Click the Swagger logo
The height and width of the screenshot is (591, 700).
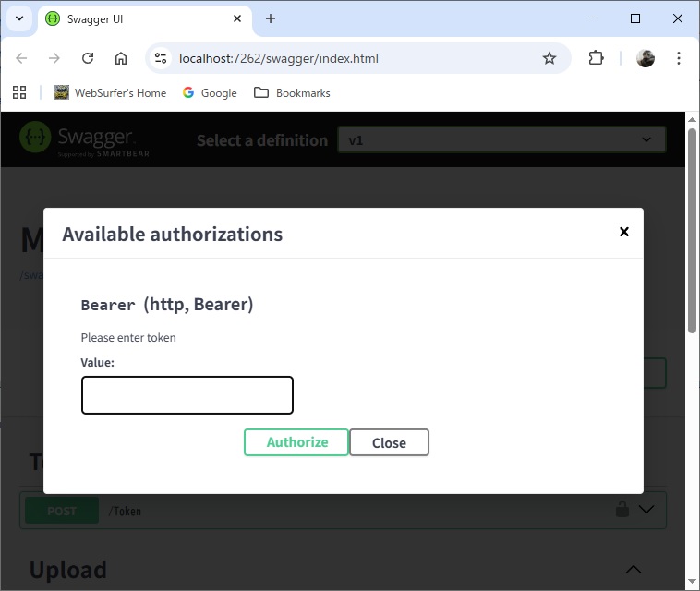(84, 139)
